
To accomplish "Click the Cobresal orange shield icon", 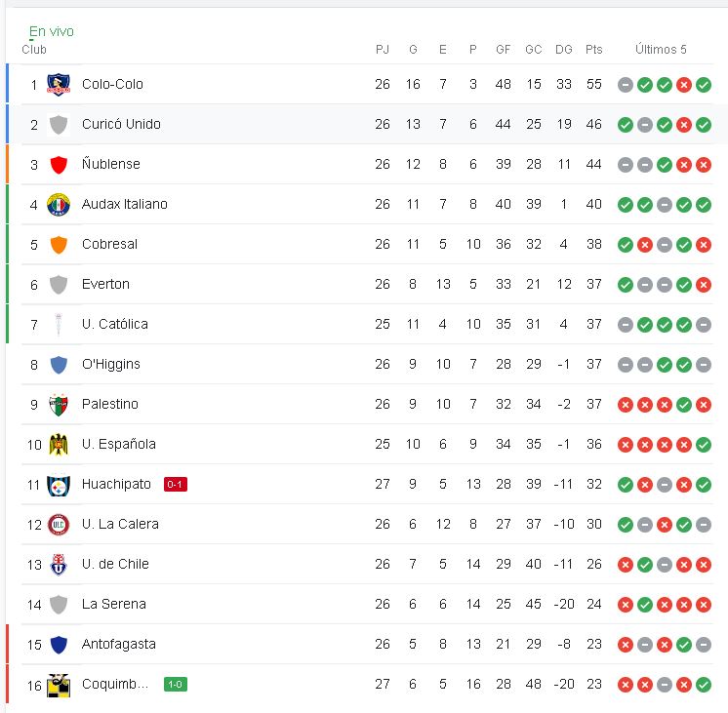I will (x=59, y=245).
